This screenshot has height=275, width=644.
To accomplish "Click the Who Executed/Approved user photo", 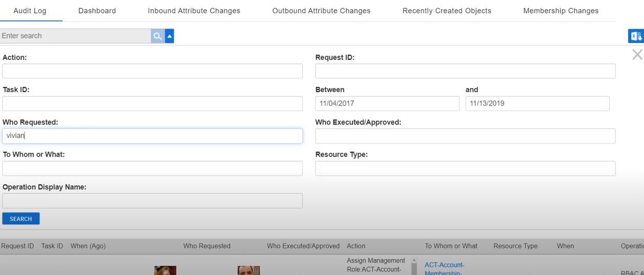I will [x=249, y=270].
